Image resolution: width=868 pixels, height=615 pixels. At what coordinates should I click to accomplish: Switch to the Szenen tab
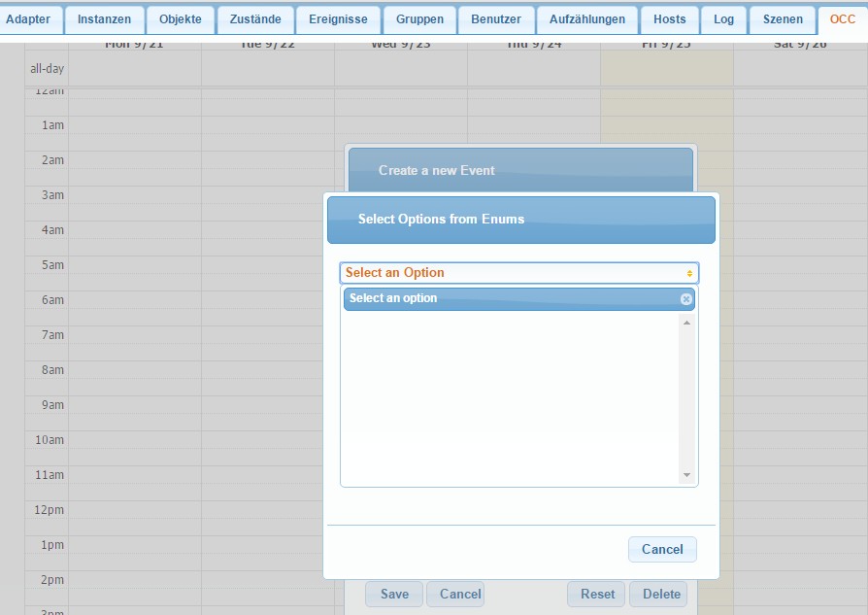(x=783, y=19)
